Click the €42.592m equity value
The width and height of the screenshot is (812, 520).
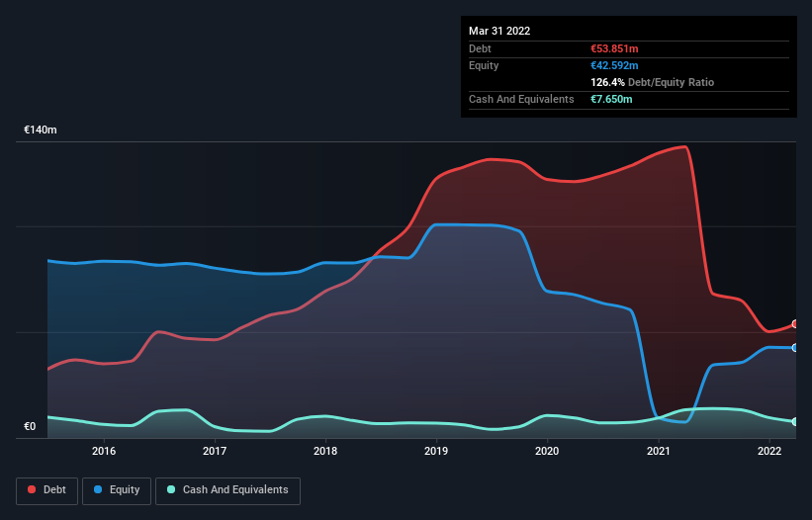point(614,65)
